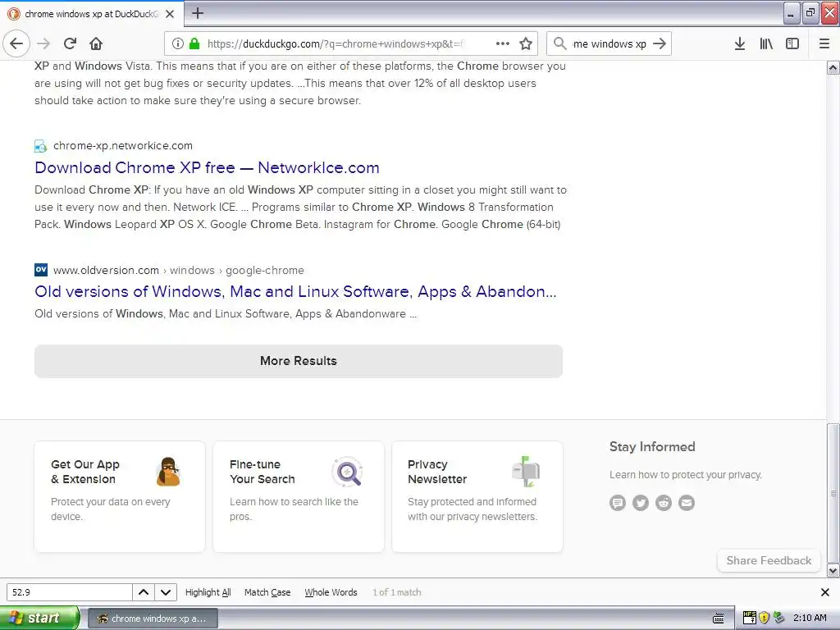Click Share Feedback button

point(769,560)
